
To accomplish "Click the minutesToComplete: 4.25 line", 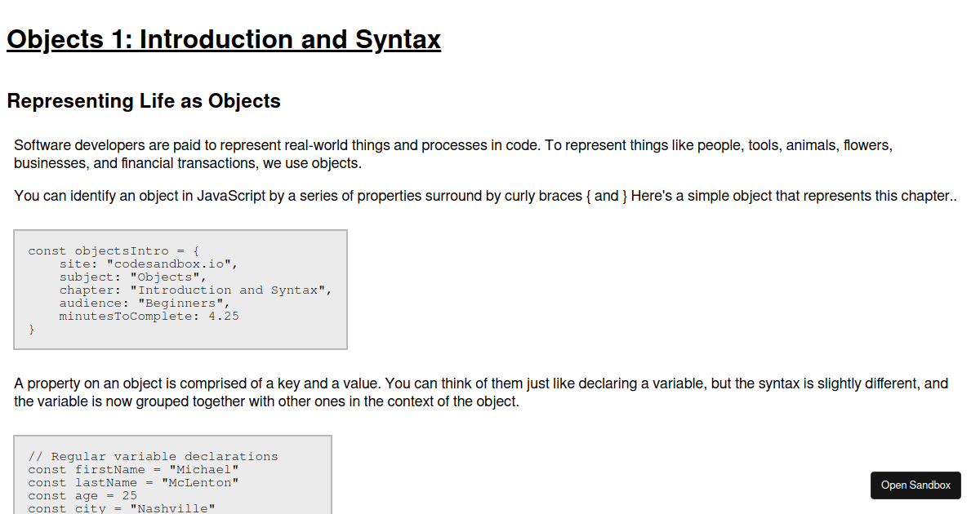I will tap(149, 316).
